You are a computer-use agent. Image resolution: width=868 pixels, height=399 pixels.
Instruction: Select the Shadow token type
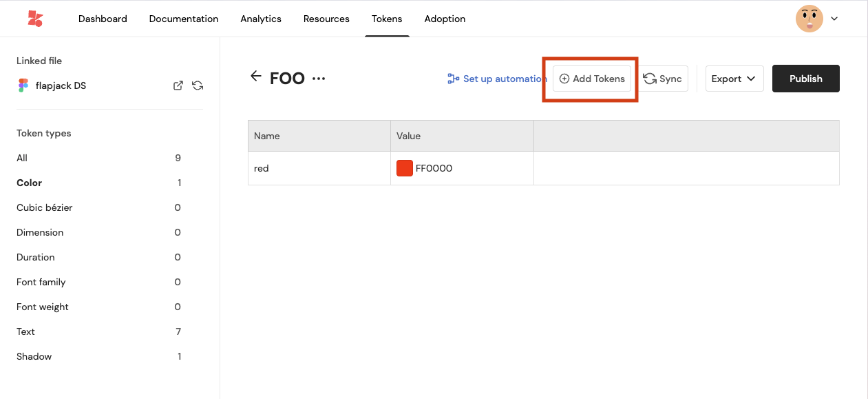(34, 356)
